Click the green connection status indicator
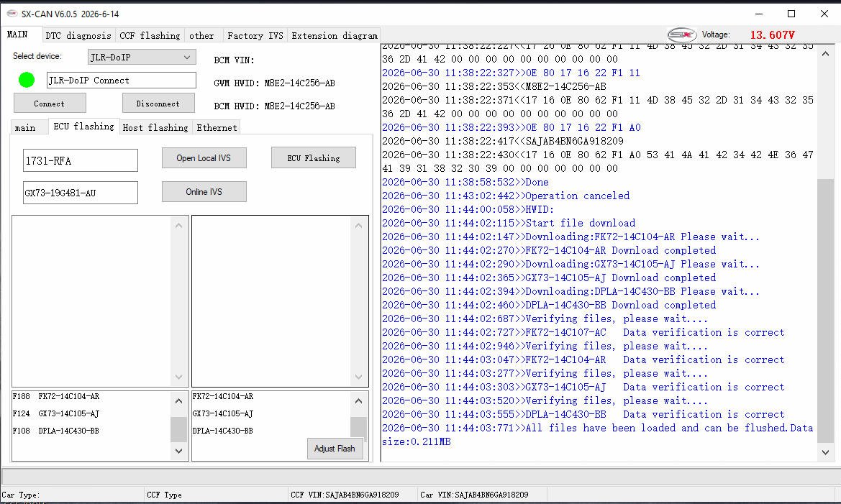Screen dimensions: 841x504 pyautogui.click(x=27, y=80)
